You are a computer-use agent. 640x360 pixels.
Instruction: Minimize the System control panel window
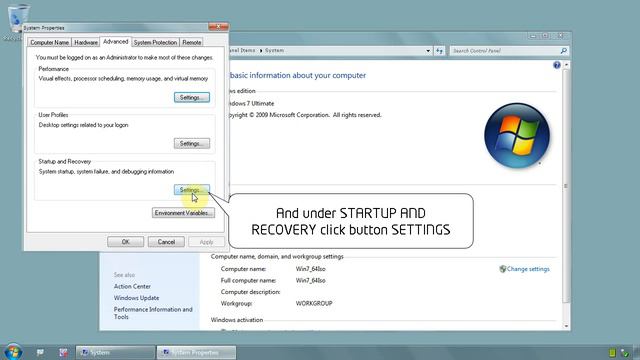[533, 36]
